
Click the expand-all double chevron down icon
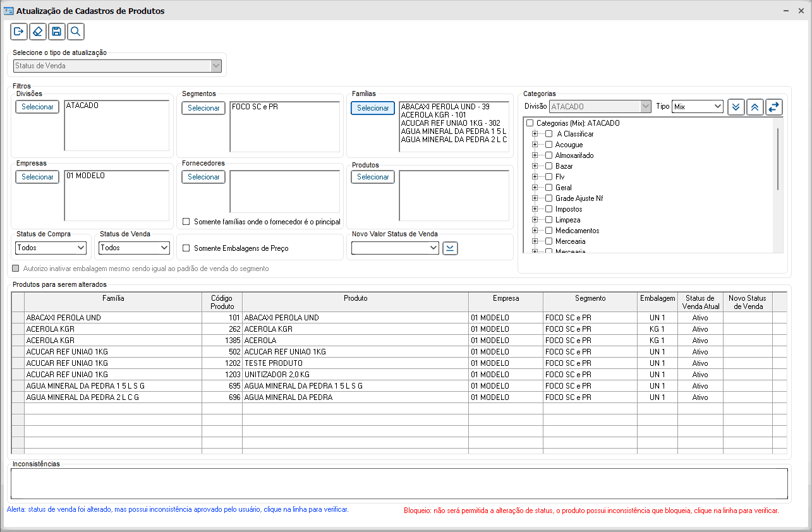pos(736,107)
